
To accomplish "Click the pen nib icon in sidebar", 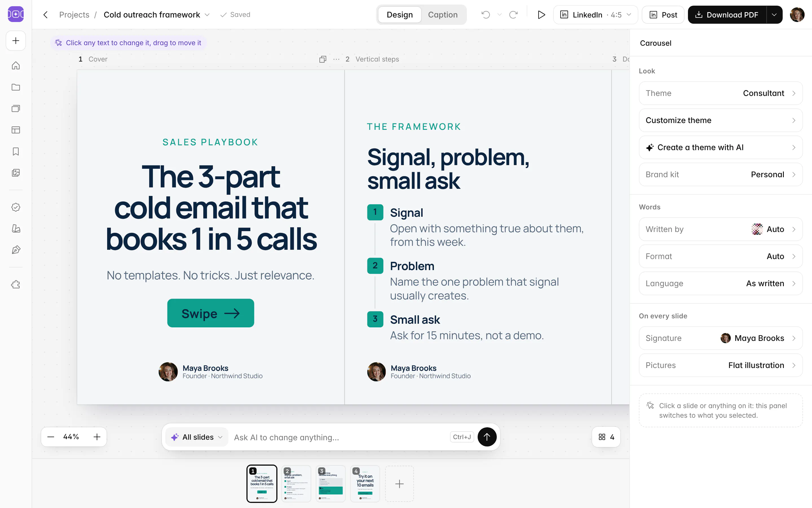I will click(16, 250).
